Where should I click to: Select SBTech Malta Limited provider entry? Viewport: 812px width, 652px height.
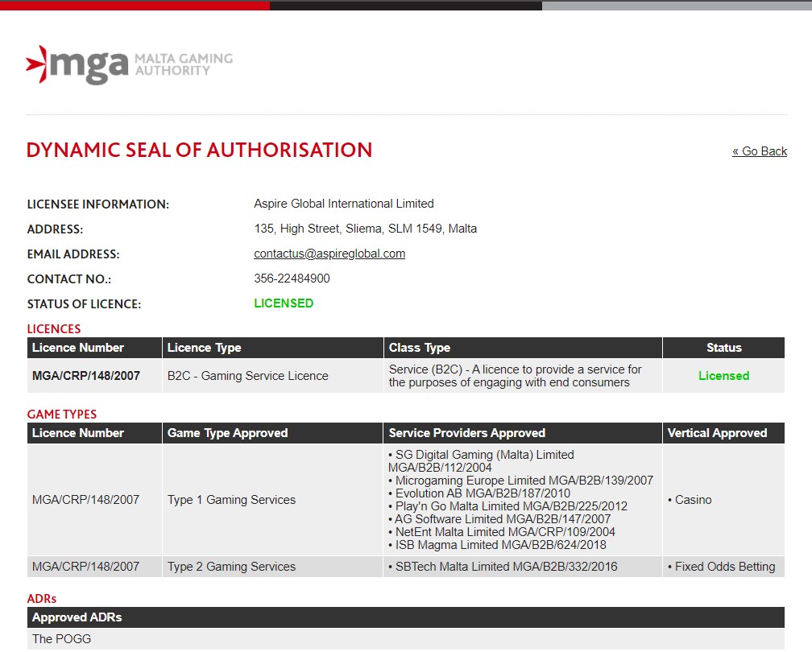click(503, 567)
